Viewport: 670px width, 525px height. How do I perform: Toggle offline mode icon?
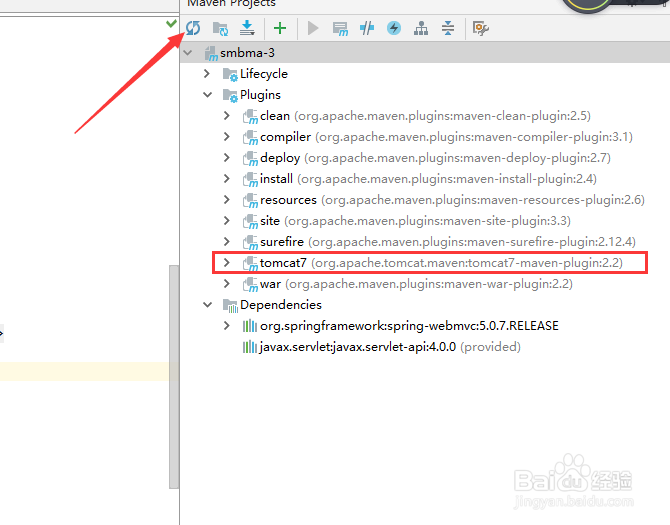pyautogui.click(x=367, y=28)
